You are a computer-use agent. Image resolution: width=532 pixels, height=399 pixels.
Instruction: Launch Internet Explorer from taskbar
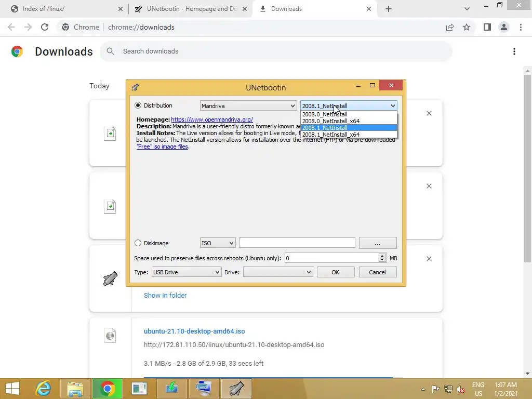(44, 389)
